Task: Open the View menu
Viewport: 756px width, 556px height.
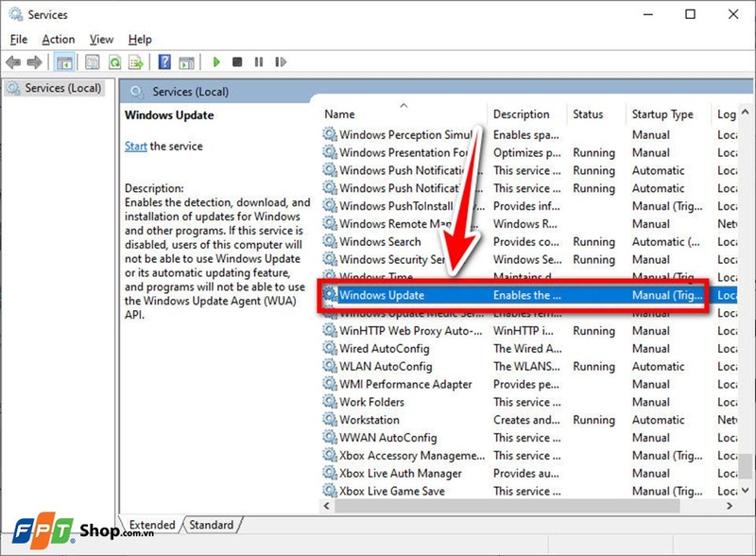Action: pyautogui.click(x=101, y=39)
